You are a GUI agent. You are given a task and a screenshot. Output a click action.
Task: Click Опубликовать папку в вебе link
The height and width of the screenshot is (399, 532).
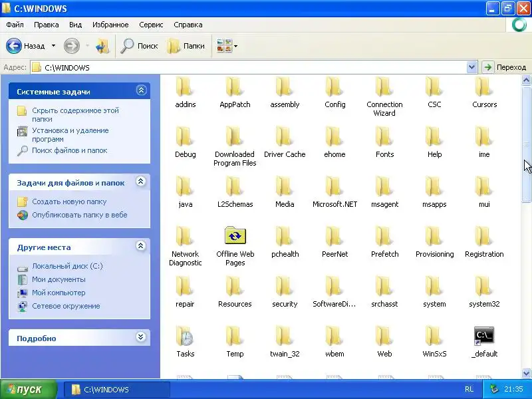click(80, 215)
